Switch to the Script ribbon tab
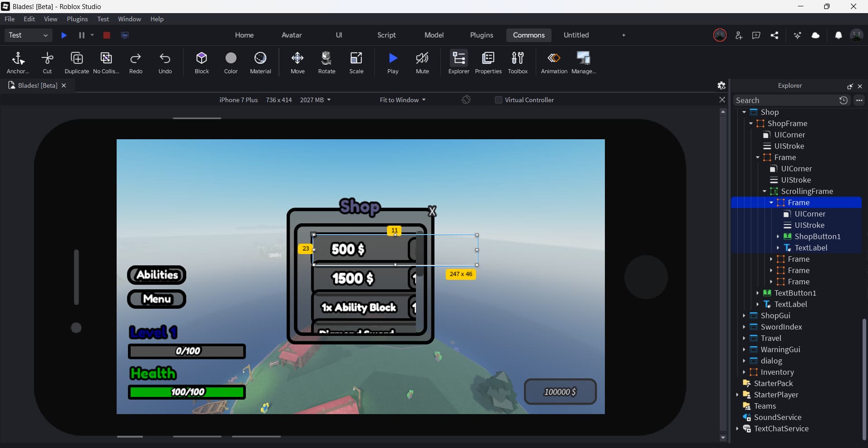This screenshot has width=868, height=448. [387, 35]
